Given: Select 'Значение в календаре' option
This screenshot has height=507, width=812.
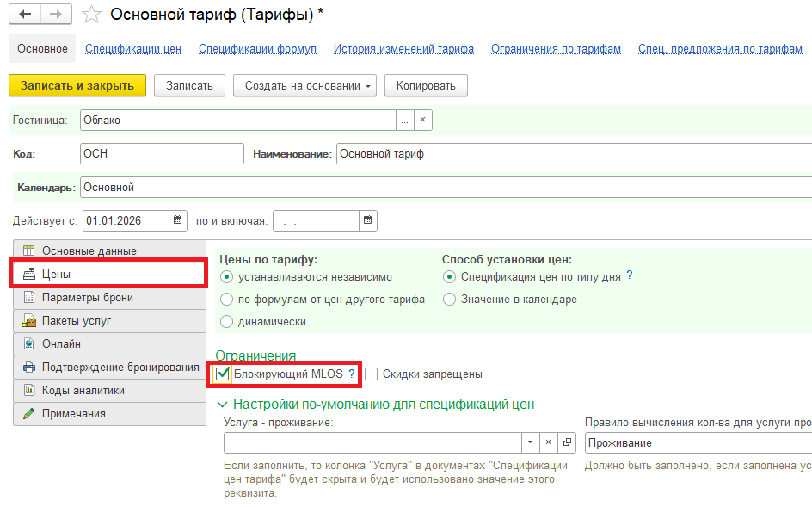Looking at the screenshot, I should [x=450, y=299].
